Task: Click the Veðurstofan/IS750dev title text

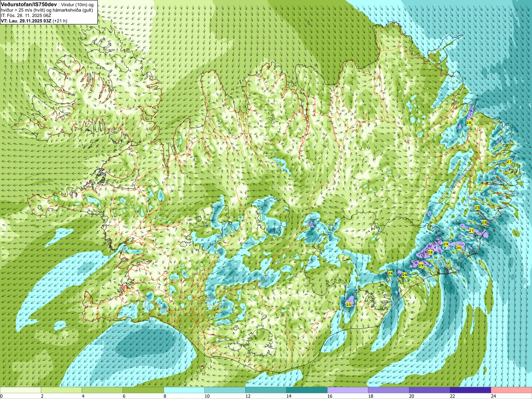Action: [x=29, y=4]
